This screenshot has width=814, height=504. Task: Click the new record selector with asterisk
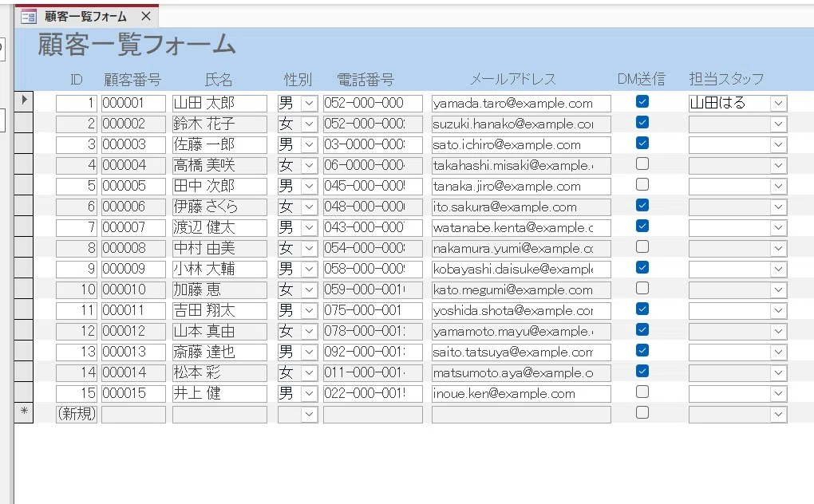[24, 413]
